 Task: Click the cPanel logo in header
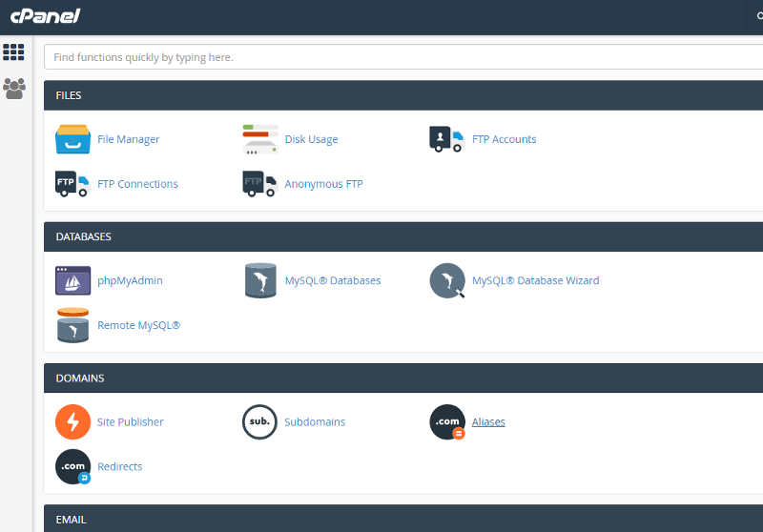pos(45,16)
